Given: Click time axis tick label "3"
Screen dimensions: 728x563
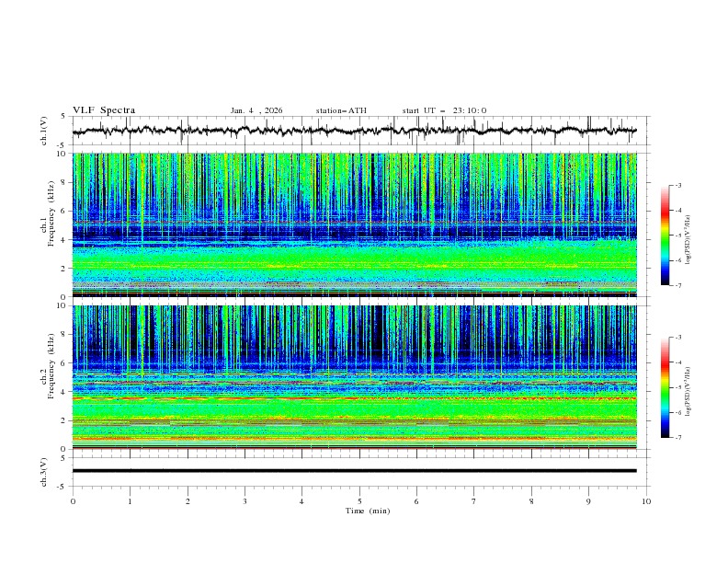Looking at the screenshot, I should [245, 501].
